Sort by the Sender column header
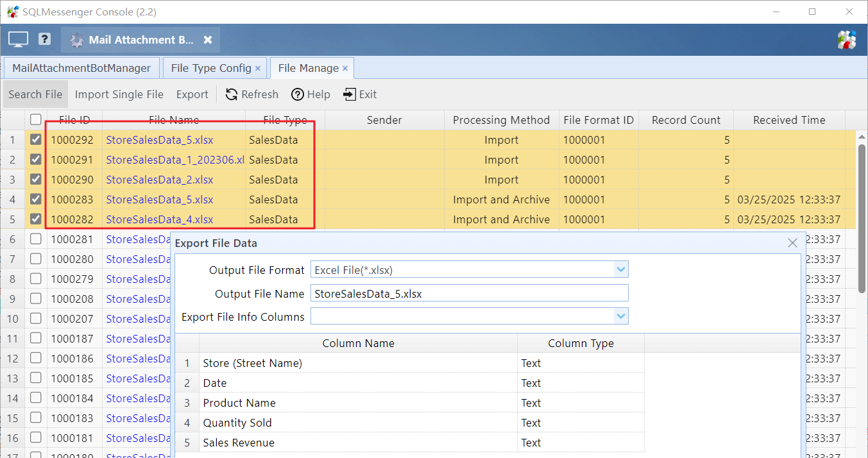This screenshot has width=868, height=458. pos(384,120)
